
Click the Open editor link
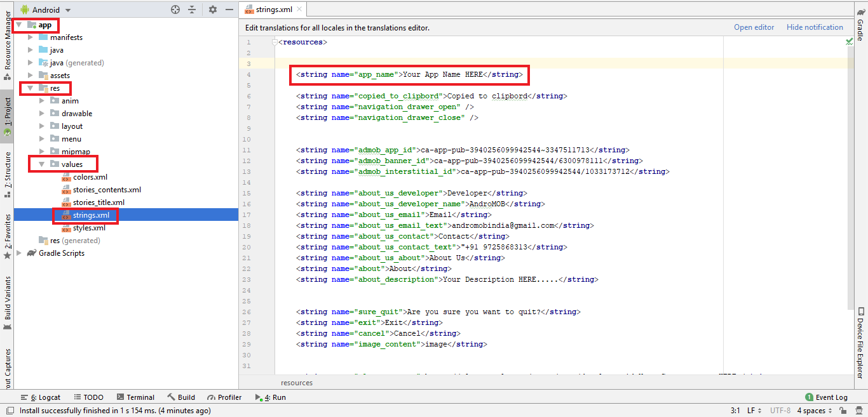[754, 27]
